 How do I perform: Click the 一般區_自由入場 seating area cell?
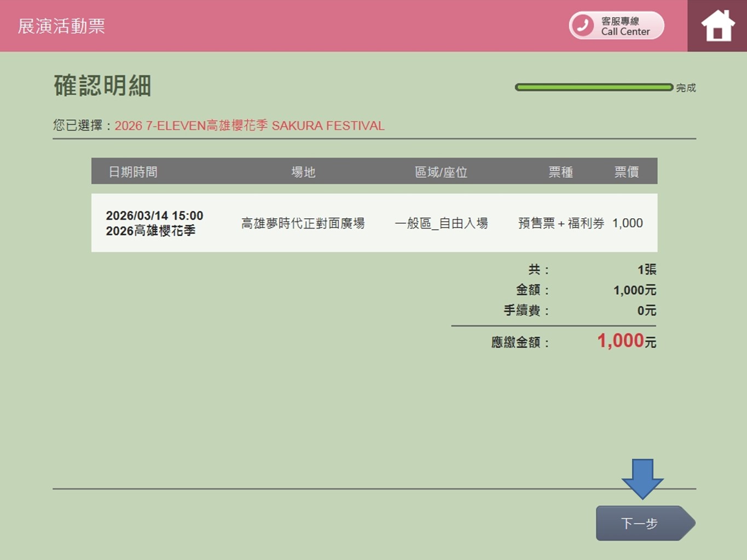point(441,223)
